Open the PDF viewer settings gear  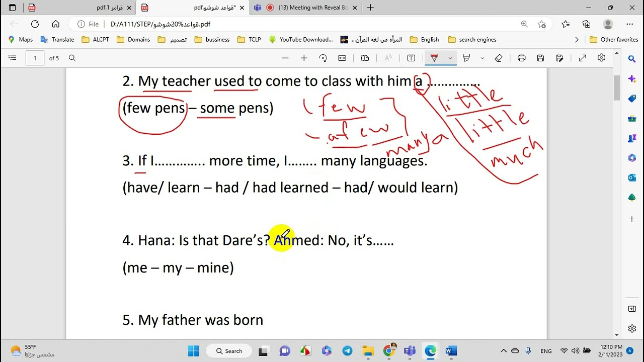[x=601, y=58]
